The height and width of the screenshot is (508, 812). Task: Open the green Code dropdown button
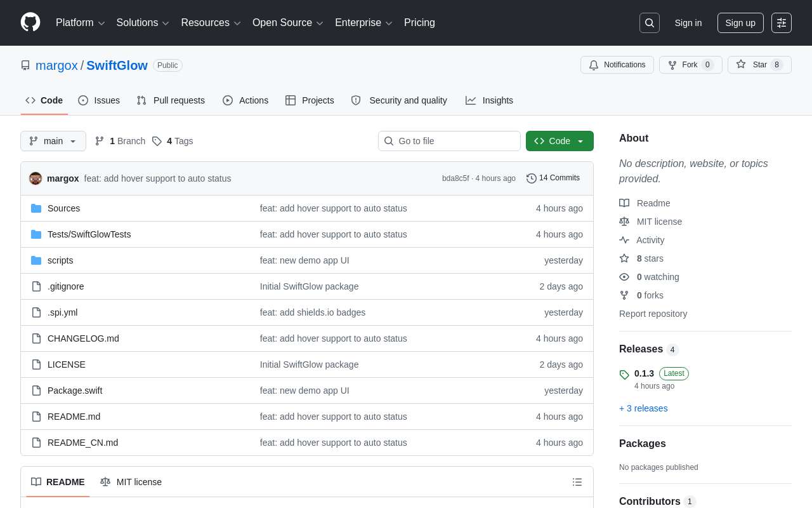(560, 141)
